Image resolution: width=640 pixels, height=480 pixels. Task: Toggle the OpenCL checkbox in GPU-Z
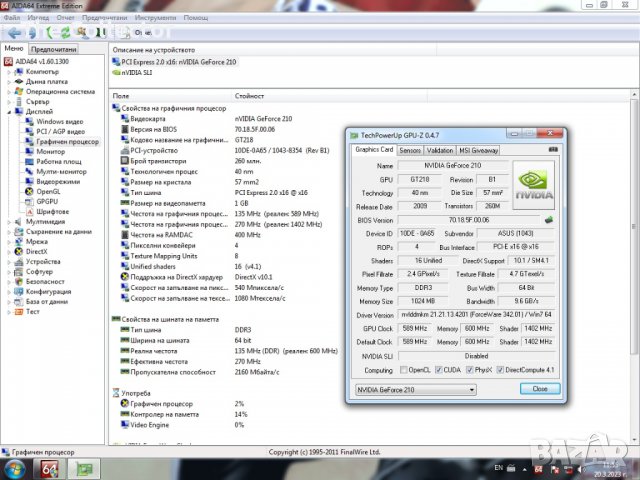[404, 370]
